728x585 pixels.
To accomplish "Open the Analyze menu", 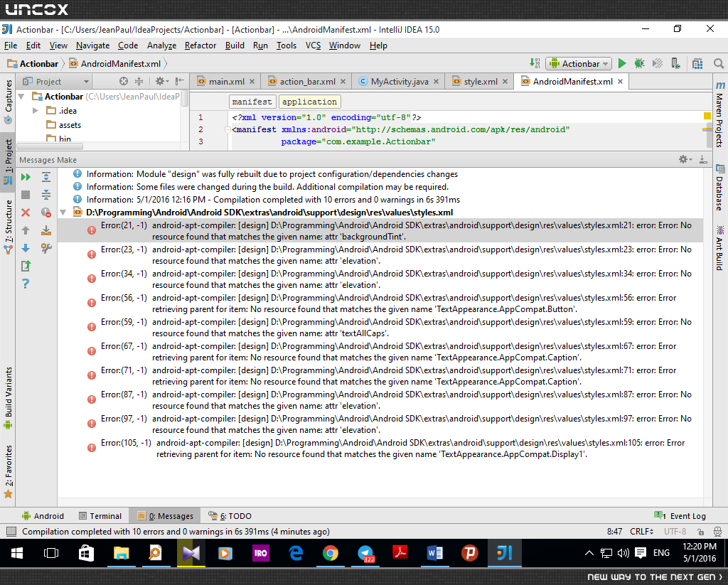I will coord(161,45).
